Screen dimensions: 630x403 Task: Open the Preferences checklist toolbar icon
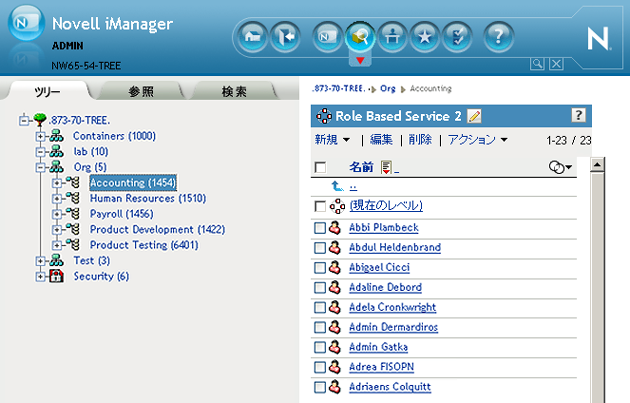(x=457, y=37)
